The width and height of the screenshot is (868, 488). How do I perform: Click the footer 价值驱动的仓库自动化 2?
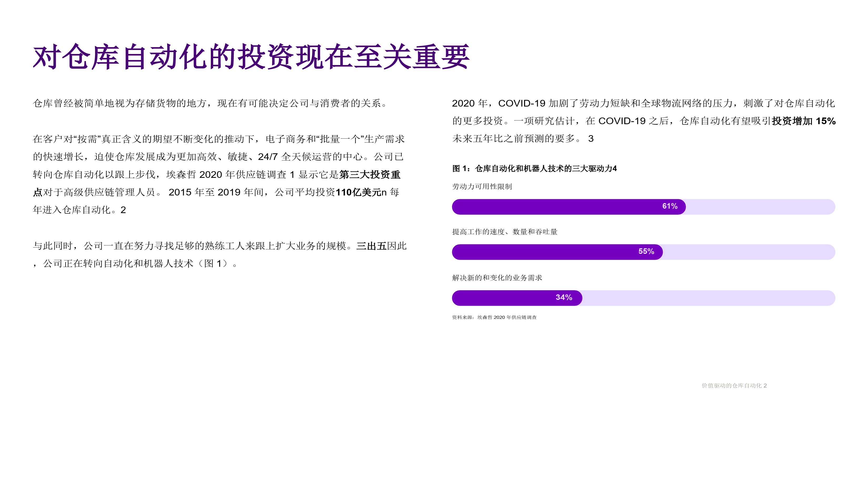(x=734, y=386)
